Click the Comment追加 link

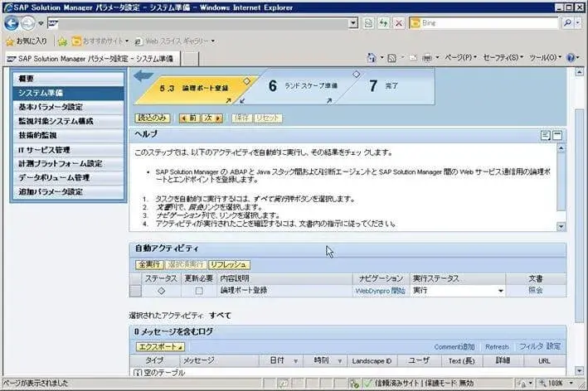pos(454,347)
